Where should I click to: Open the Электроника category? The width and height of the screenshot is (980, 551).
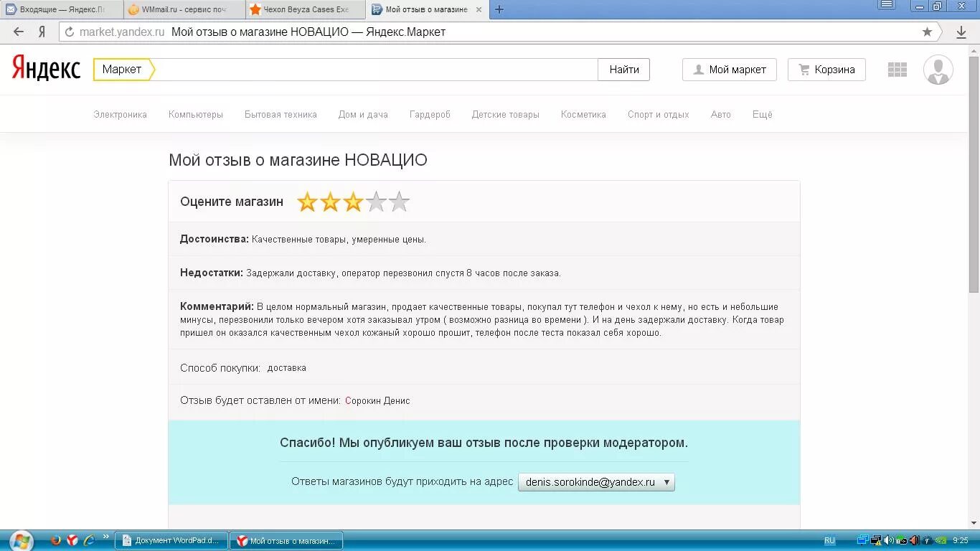point(120,115)
